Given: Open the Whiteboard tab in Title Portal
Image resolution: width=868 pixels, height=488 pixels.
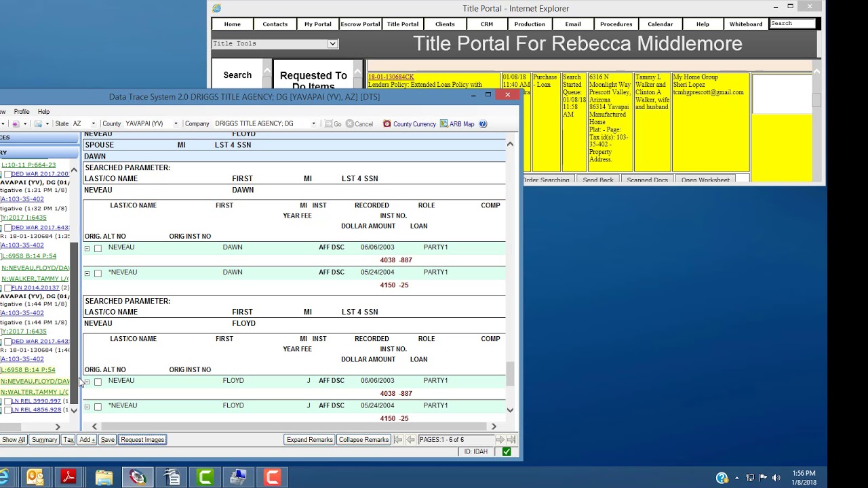Looking at the screenshot, I should pyautogui.click(x=746, y=24).
